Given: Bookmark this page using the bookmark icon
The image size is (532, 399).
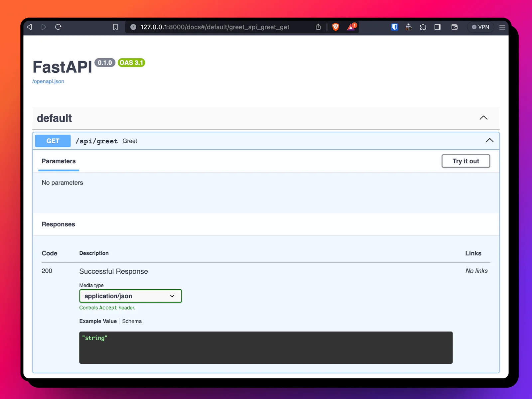Looking at the screenshot, I should pos(115,27).
